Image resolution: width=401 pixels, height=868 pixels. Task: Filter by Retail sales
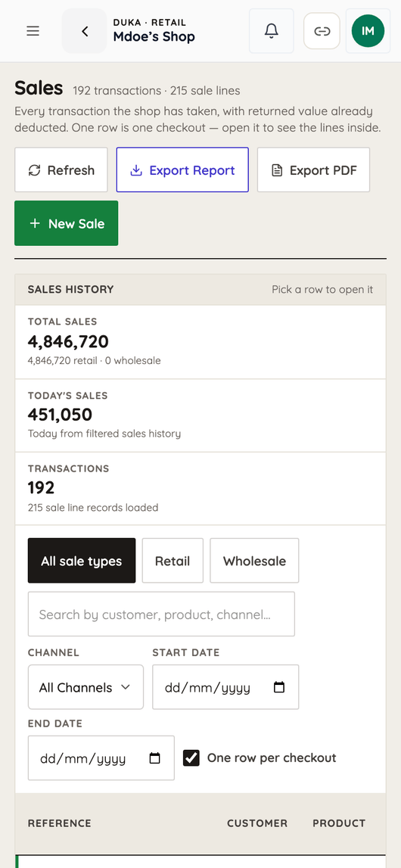(x=173, y=561)
